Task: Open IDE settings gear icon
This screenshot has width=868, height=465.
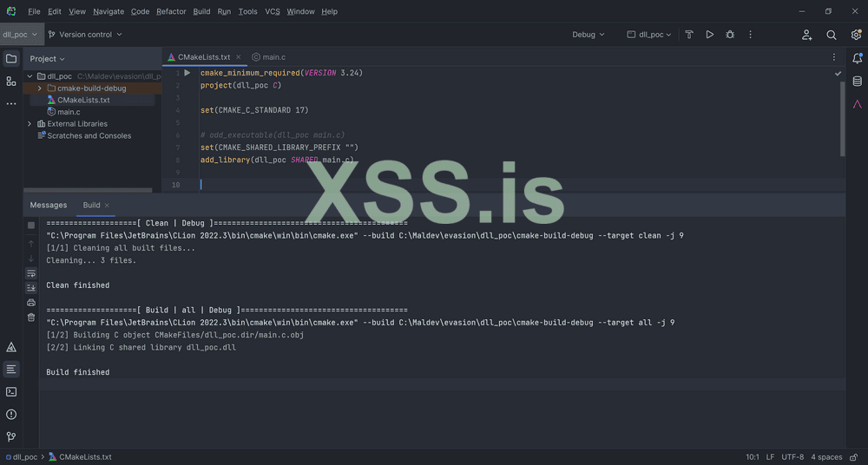Action: [x=856, y=35]
